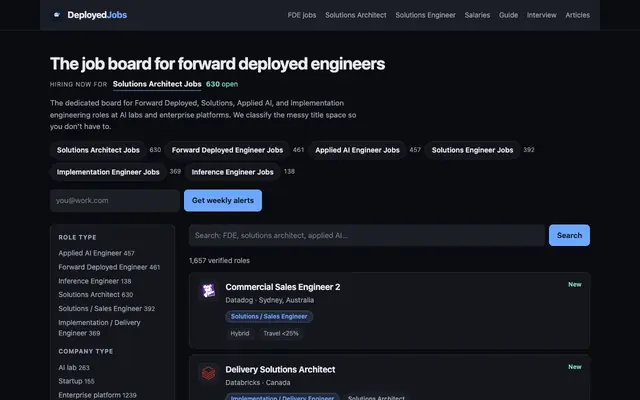The width and height of the screenshot is (640, 400).
Task: Click the Search button
Action: 569,235
